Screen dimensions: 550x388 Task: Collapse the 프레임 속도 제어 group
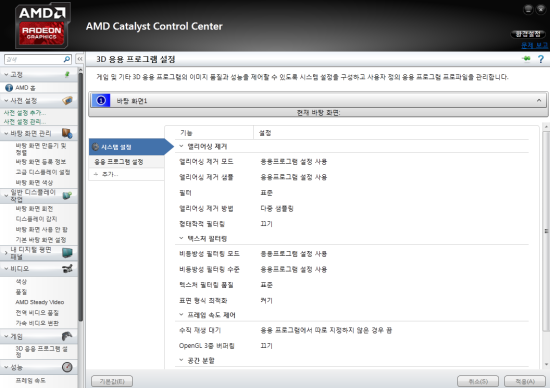pyautogui.click(x=181, y=315)
